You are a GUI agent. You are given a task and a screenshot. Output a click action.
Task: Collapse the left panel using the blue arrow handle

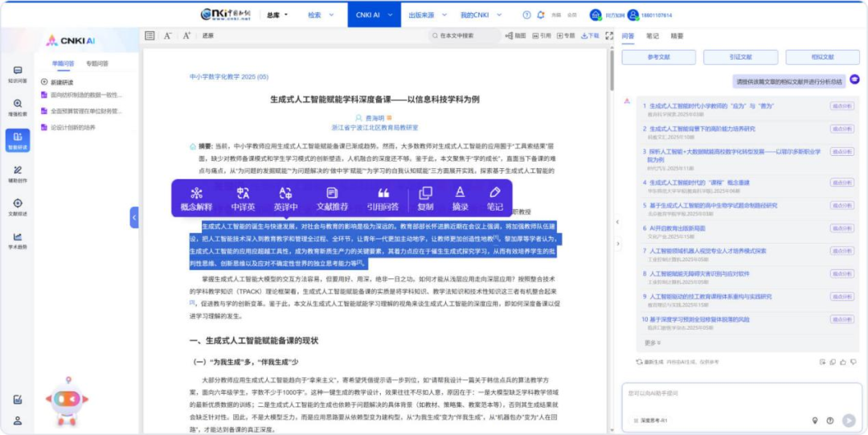pos(134,217)
